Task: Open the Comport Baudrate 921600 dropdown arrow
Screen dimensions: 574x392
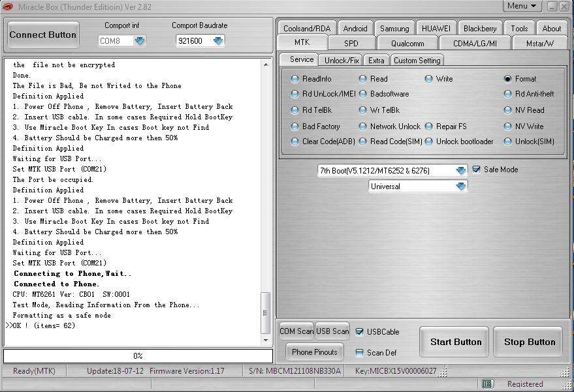Action: [x=218, y=40]
